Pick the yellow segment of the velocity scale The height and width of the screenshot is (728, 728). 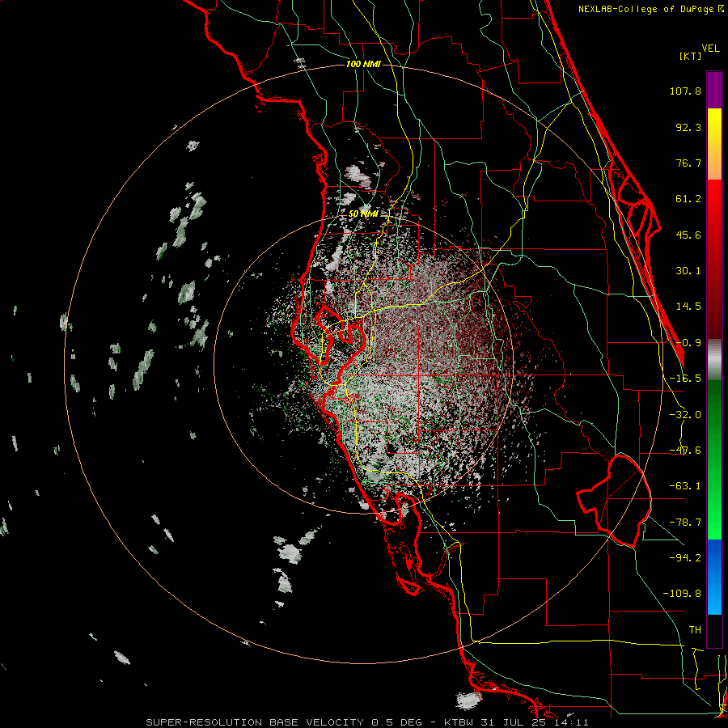pyautogui.click(x=714, y=144)
